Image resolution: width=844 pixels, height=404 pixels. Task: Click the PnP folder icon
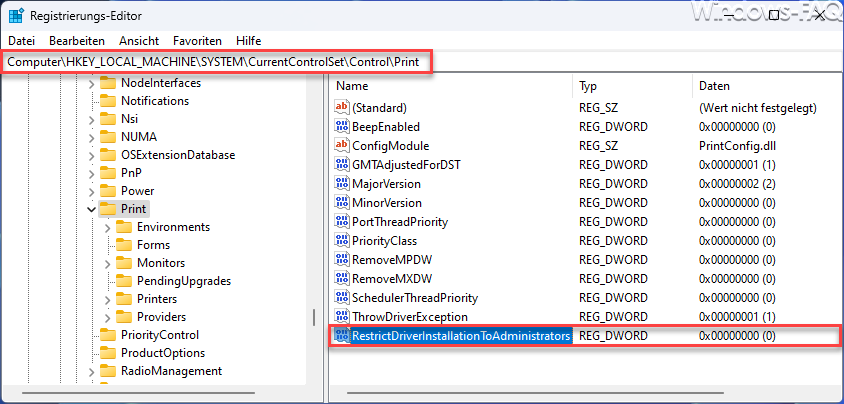click(108, 173)
